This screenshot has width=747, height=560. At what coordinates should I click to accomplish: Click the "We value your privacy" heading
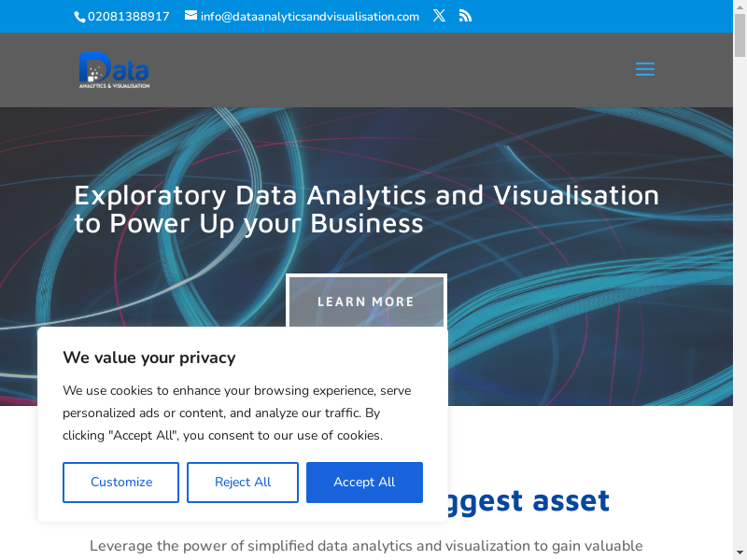(149, 357)
